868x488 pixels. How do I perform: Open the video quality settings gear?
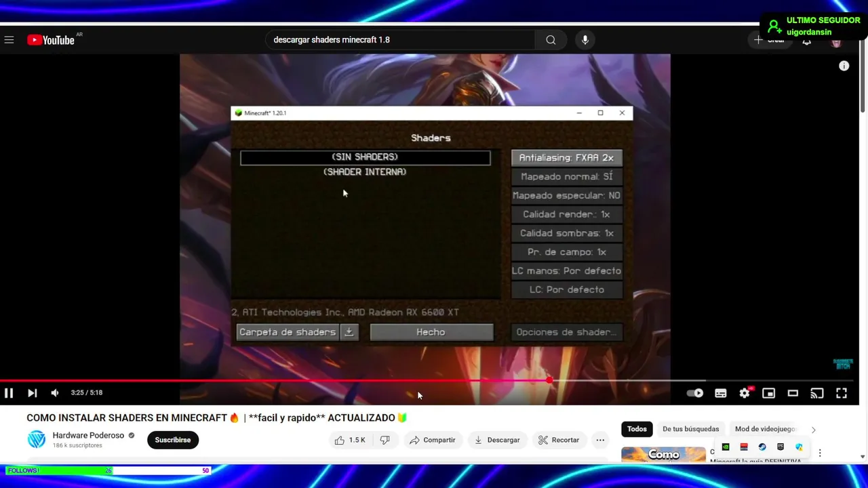click(745, 393)
